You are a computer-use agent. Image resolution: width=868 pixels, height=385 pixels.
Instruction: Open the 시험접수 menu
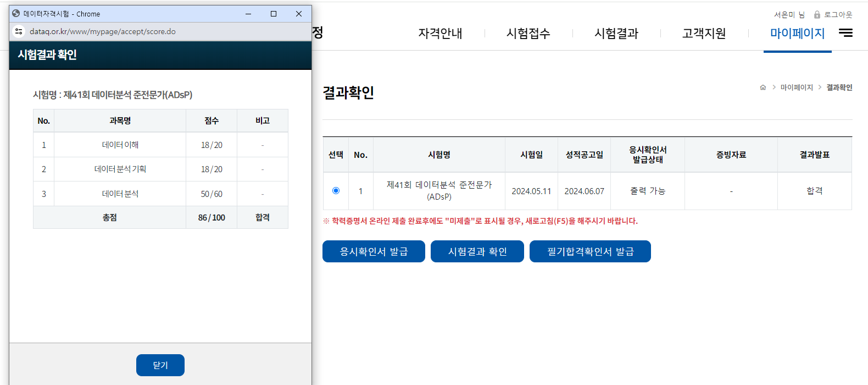[x=528, y=34]
